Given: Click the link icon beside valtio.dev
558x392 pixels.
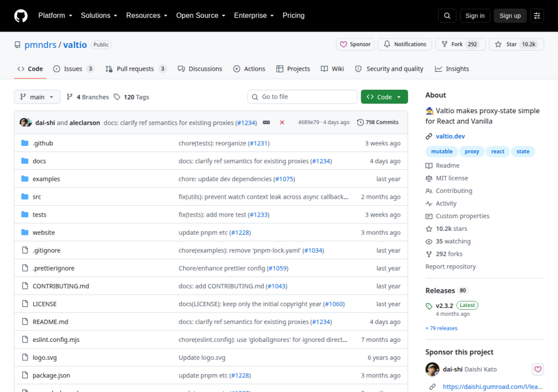Looking at the screenshot, I should click(x=429, y=136).
